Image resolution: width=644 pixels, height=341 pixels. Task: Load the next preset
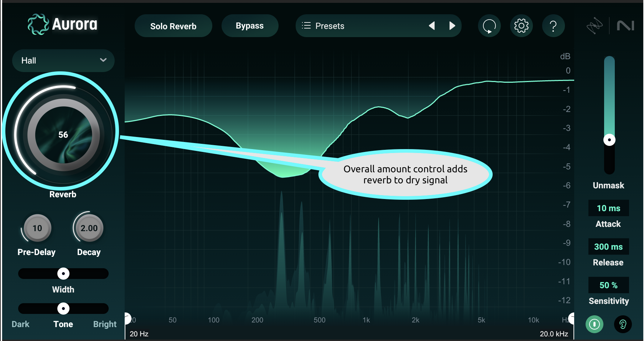pyautogui.click(x=452, y=26)
